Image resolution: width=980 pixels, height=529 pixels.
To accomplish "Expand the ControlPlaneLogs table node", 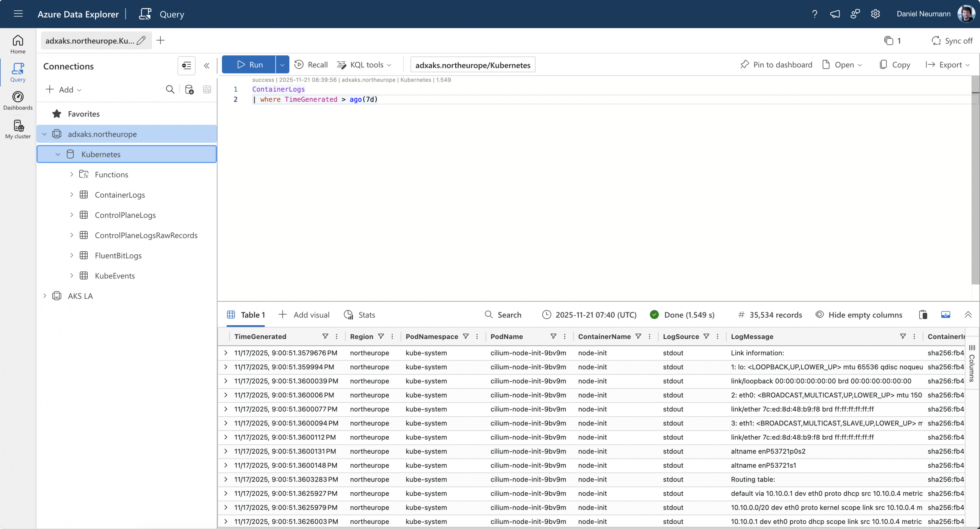I will click(72, 215).
